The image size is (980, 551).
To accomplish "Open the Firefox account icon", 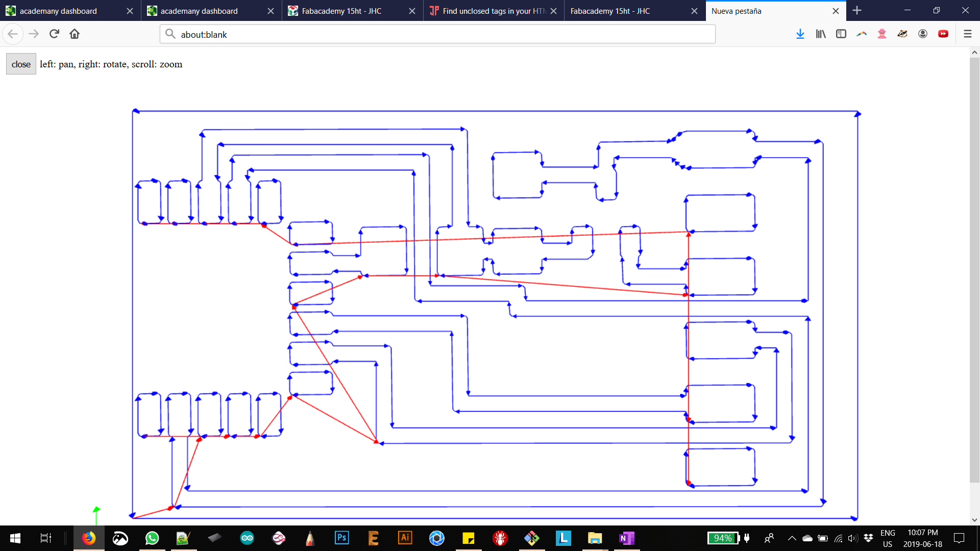I will (x=922, y=34).
